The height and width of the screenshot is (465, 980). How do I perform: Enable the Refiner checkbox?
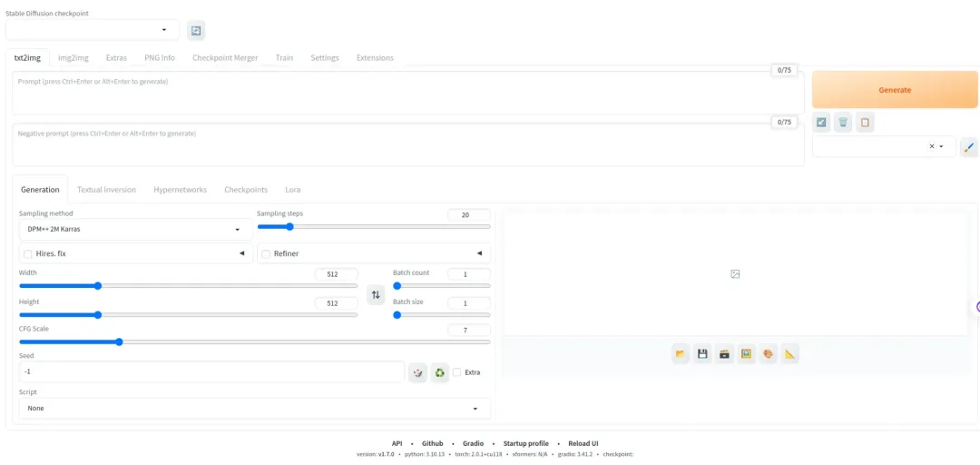click(x=267, y=254)
